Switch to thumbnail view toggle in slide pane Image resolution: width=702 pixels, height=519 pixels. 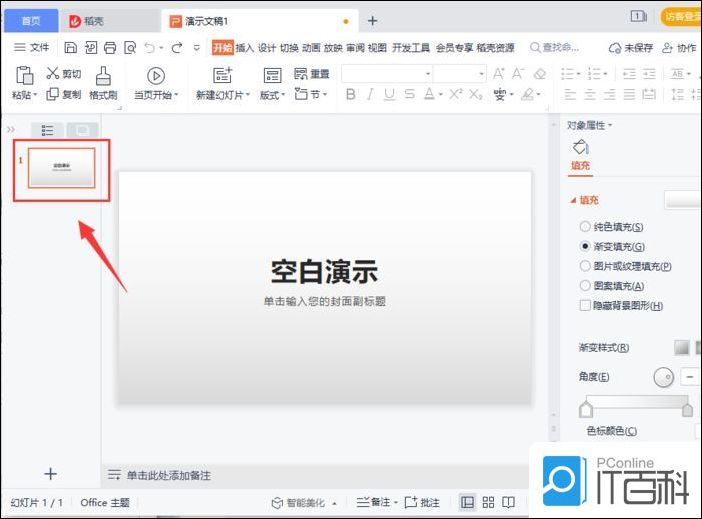(x=82, y=130)
